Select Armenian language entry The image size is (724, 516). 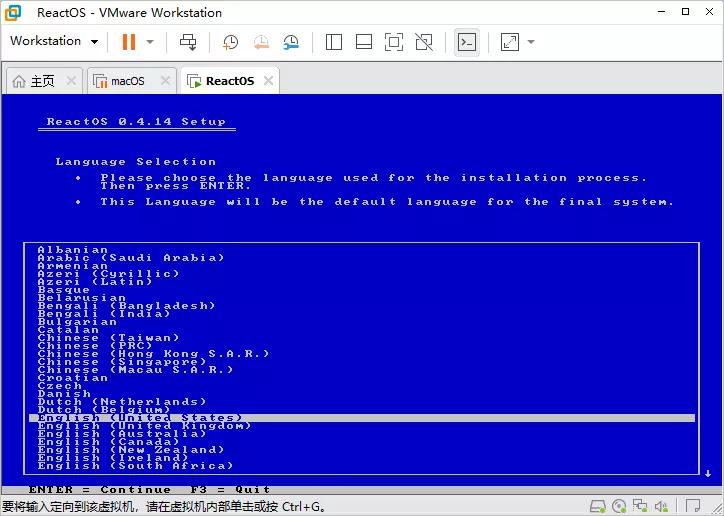coord(72,266)
